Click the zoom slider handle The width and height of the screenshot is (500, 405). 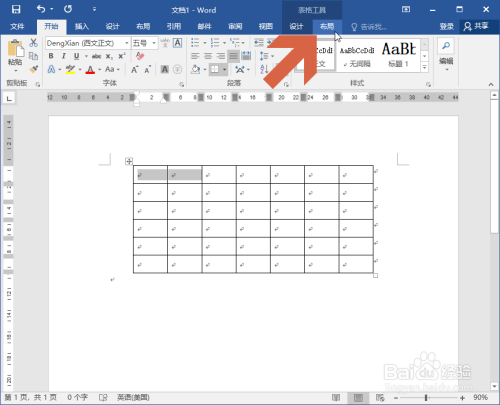pyautogui.click(x=426, y=398)
